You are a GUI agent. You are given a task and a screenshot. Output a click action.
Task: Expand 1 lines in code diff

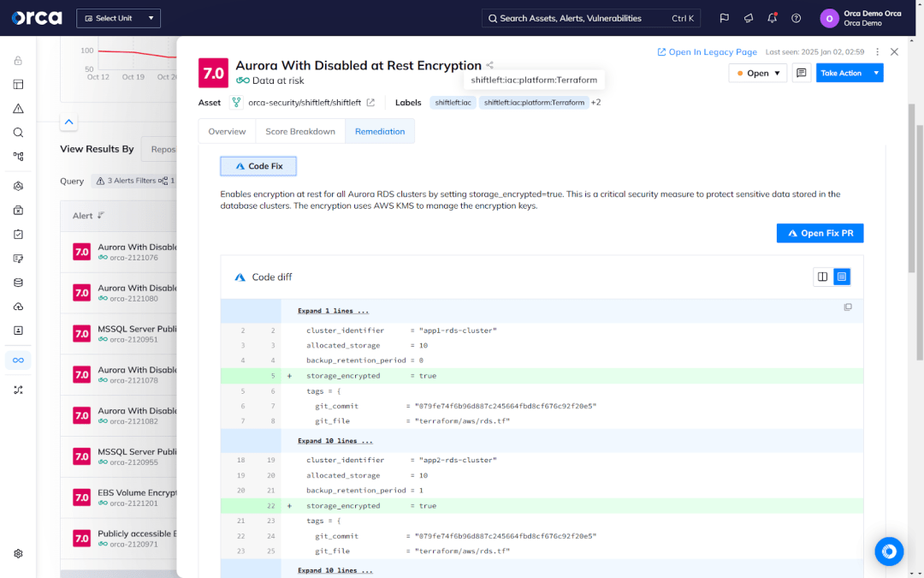coord(333,311)
